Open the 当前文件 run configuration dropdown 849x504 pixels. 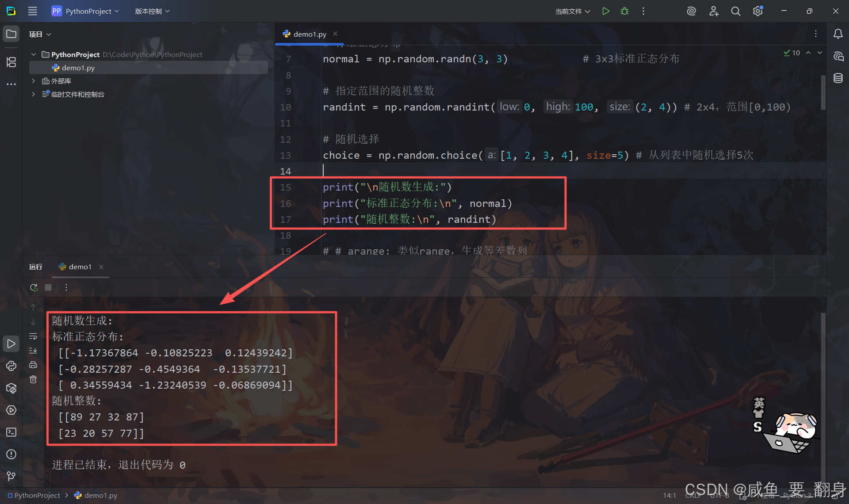pyautogui.click(x=573, y=11)
